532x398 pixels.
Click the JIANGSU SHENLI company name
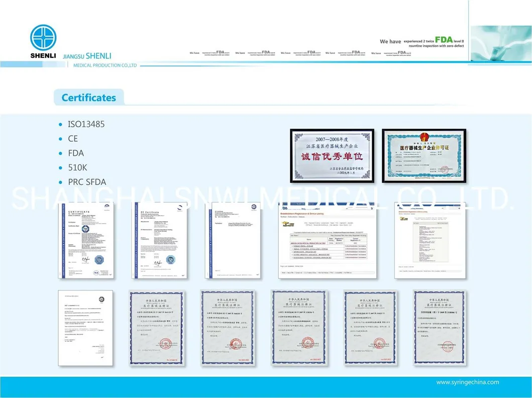[87, 56]
